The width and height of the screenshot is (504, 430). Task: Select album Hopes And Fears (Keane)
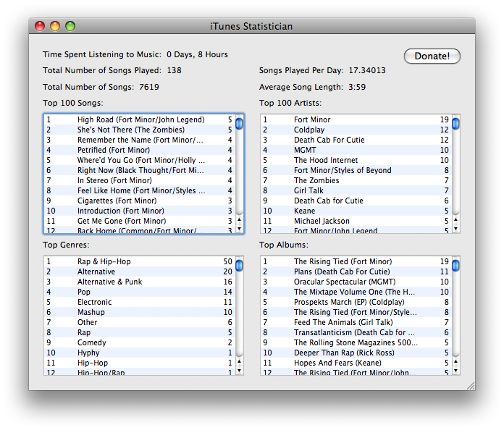[356, 363]
